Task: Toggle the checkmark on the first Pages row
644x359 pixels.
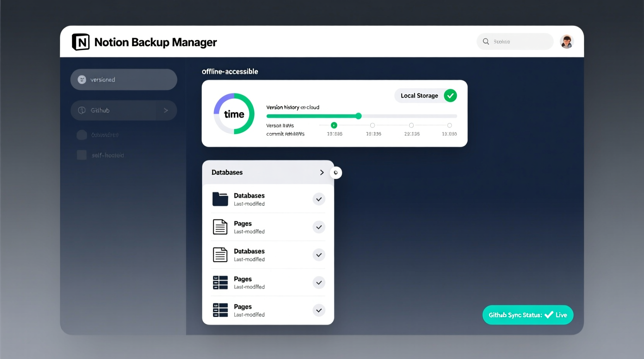Action: 319,227
